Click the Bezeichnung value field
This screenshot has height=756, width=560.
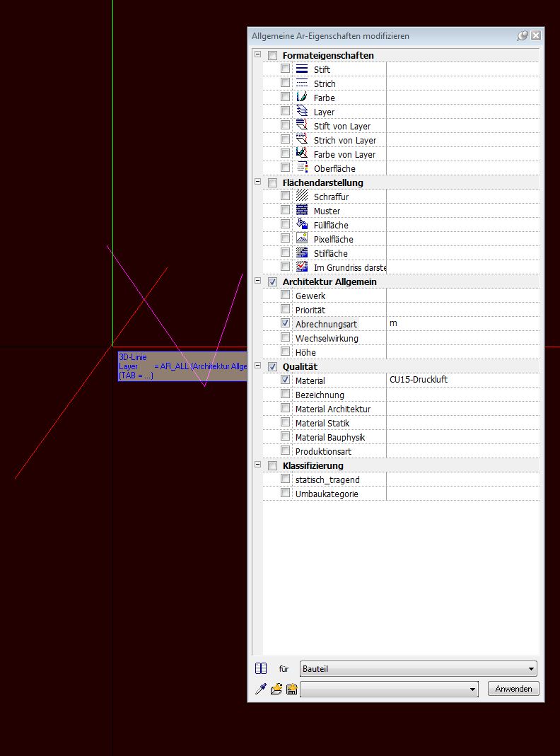tap(462, 395)
